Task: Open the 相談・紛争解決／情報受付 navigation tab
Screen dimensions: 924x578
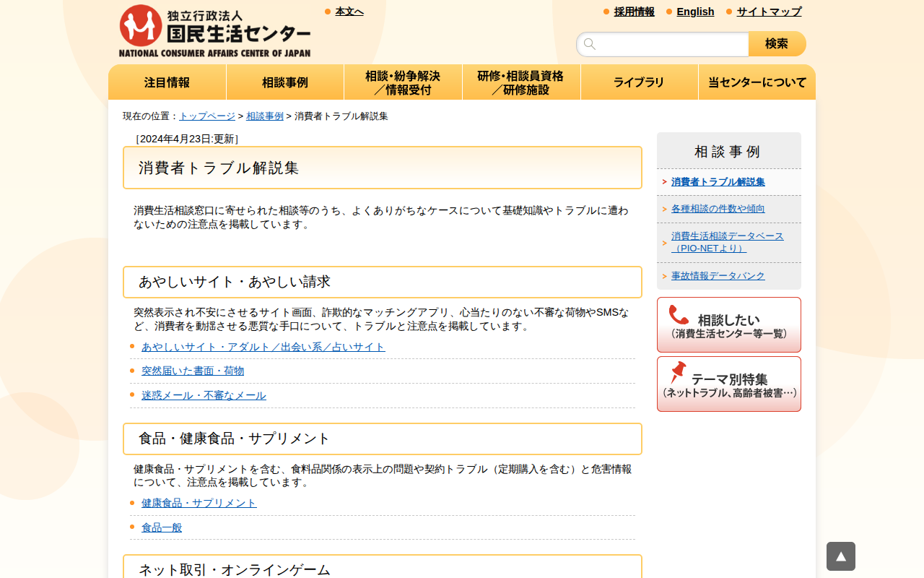Action: point(403,82)
